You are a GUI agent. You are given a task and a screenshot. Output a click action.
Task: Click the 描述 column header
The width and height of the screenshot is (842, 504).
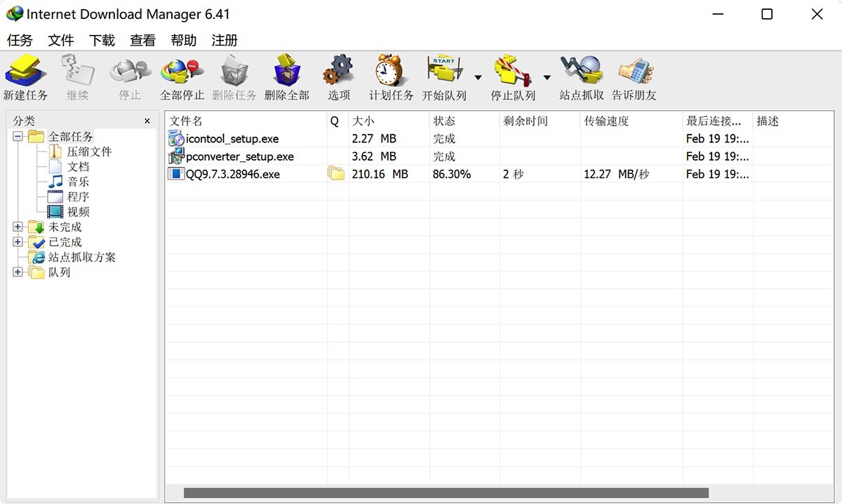(x=793, y=121)
